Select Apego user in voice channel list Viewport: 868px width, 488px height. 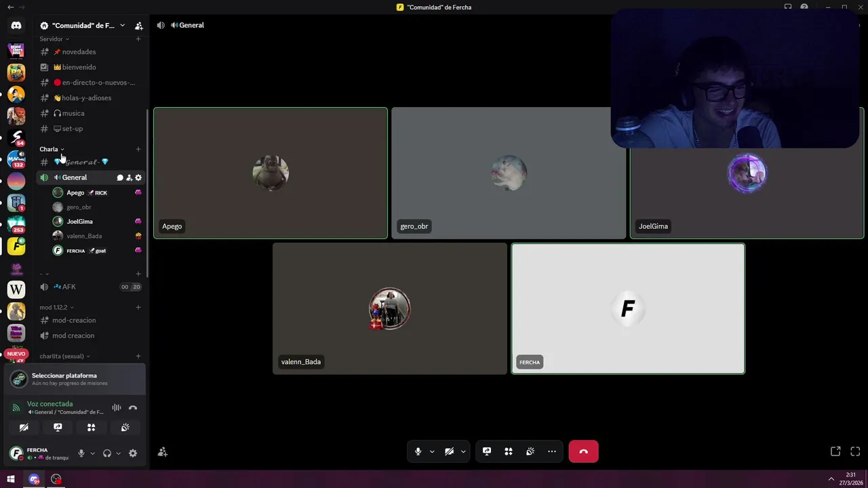point(96,192)
